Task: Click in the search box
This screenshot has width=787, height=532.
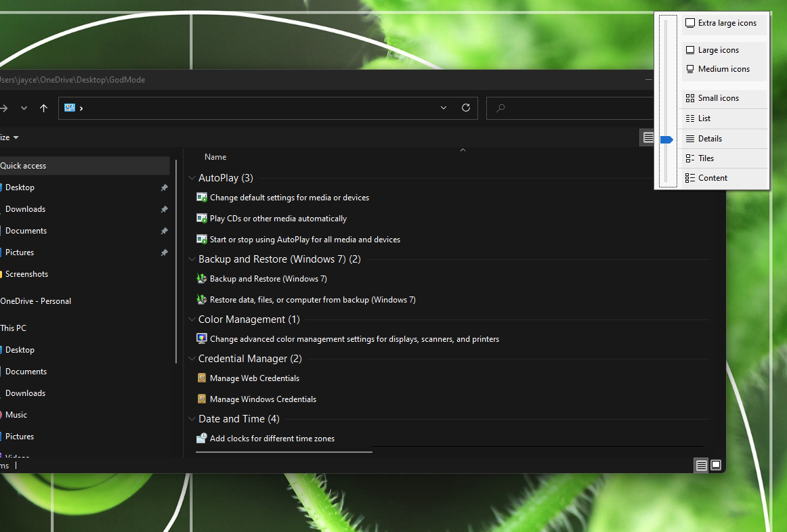Action: point(570,108)
